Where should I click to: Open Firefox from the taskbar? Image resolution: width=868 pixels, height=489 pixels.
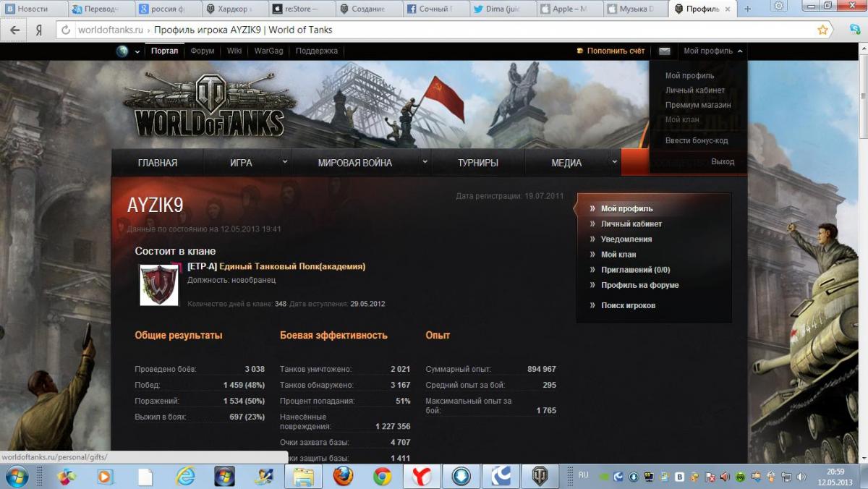(343, 476)
